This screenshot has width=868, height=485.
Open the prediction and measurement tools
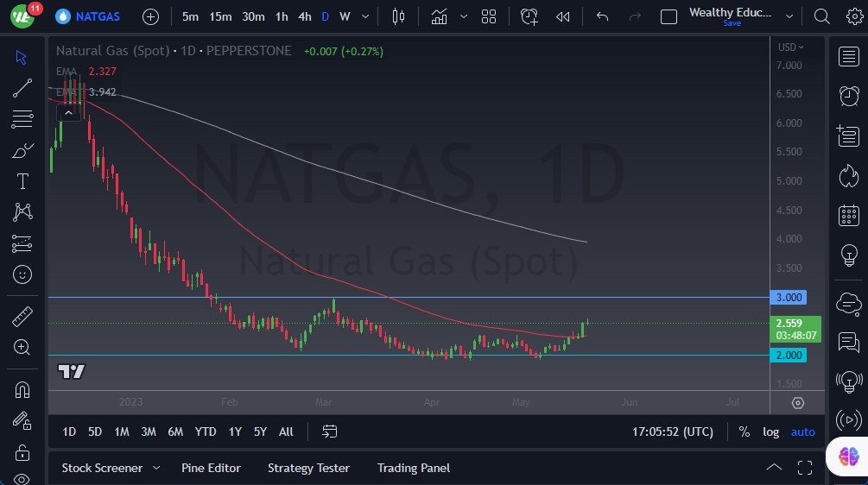(x=22, y=243)
